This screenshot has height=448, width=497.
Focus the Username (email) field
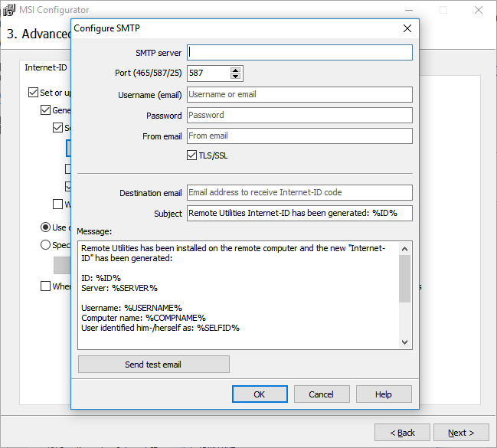point(299,94)
